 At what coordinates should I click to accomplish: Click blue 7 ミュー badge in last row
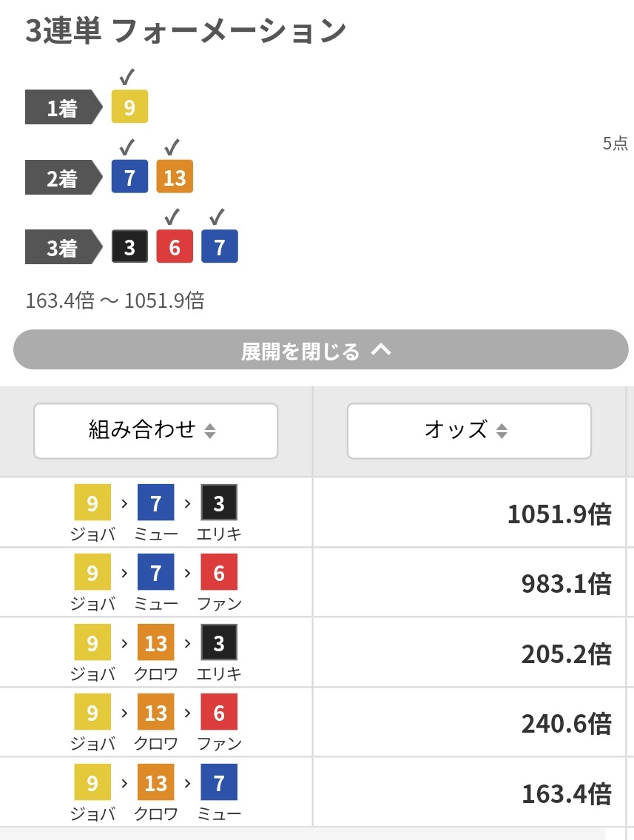(219, 782)
